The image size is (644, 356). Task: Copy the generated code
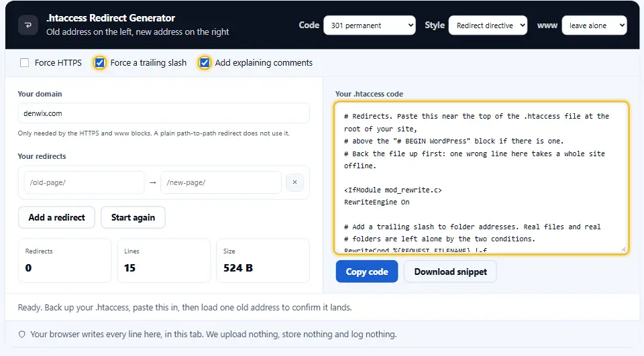(367, 272)
